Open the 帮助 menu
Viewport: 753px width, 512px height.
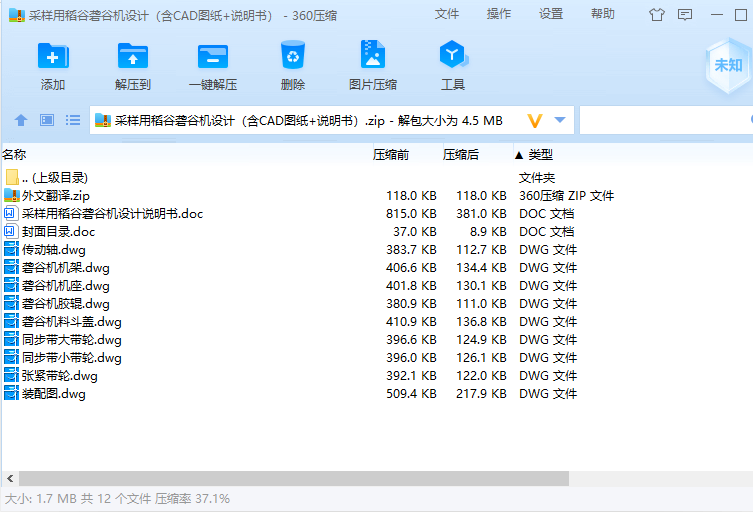[x=602, y=14]
